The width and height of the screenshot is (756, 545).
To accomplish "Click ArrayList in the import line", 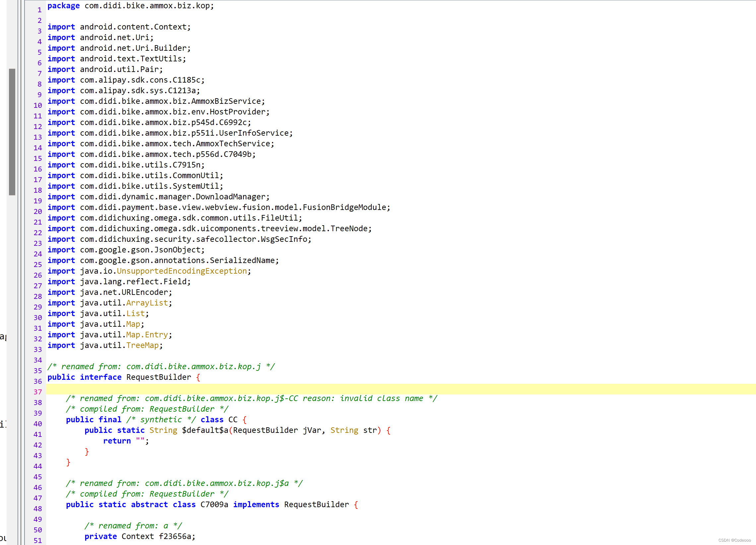I will [147, 303].
